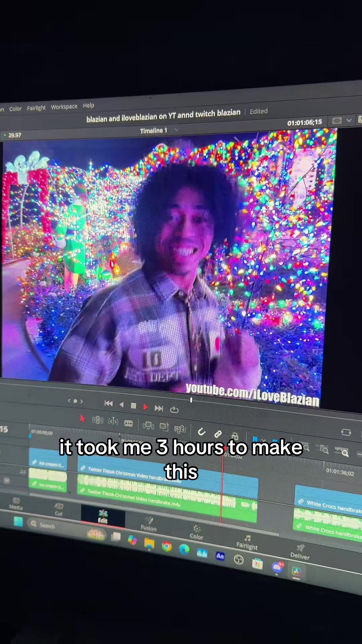Expand the Timeline 1 dropdown
362x644 pixels.
(176, 129)
